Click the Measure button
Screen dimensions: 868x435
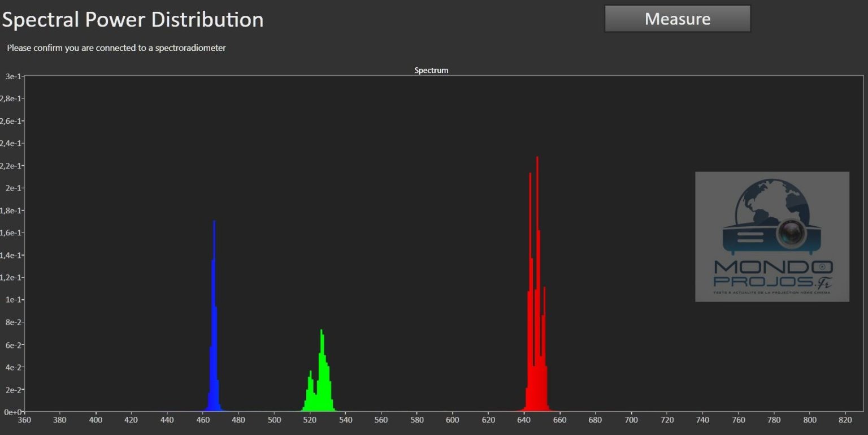click(677, 19)
